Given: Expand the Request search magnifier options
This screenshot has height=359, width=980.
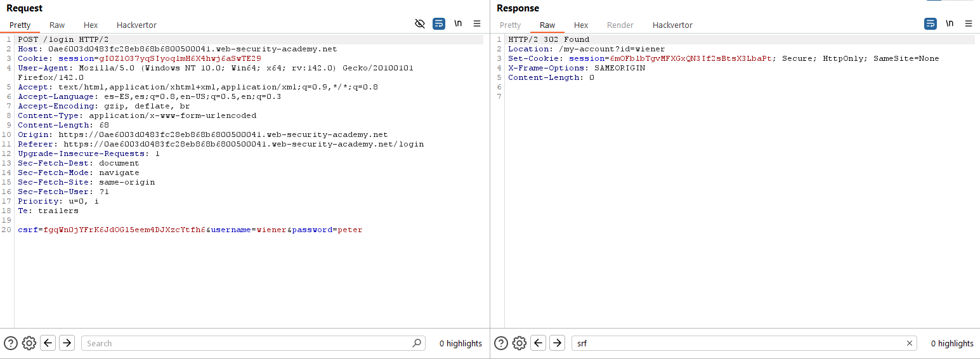Looking at the screenshot, I should pyautogui.click(x=417, y=343).
